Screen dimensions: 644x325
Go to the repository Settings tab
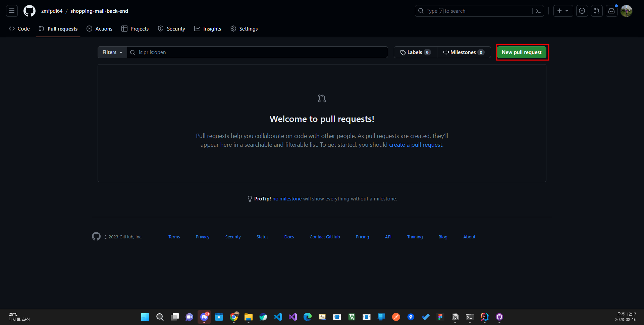(244, 29)
